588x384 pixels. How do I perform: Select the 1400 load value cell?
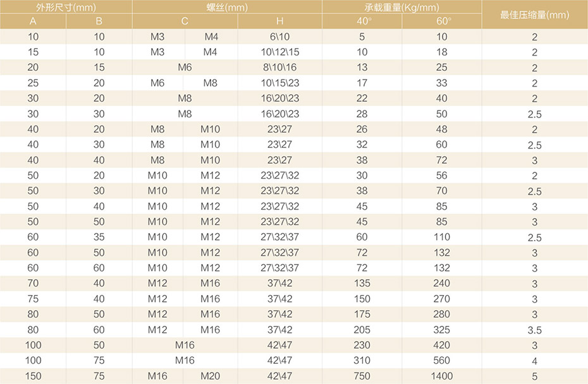point(441,376)
